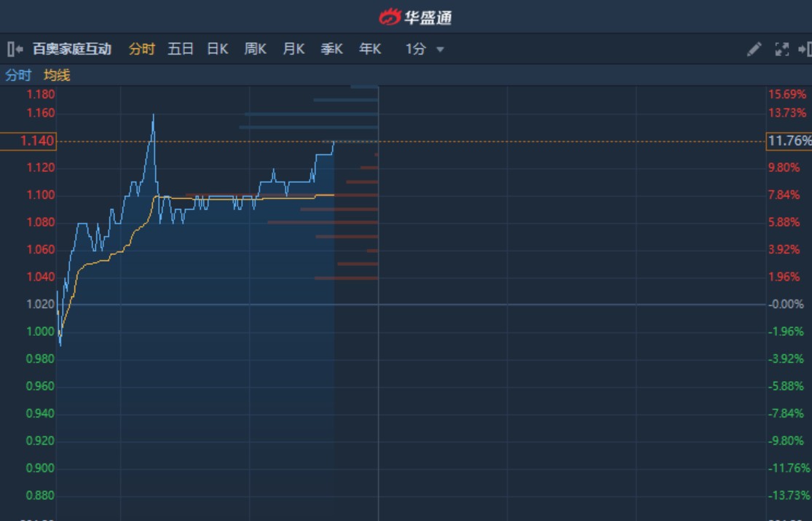The width and height of the screenshot is (812, 521).
Task: Select the 季K quarterly chart tab
Action: point(332,49)
